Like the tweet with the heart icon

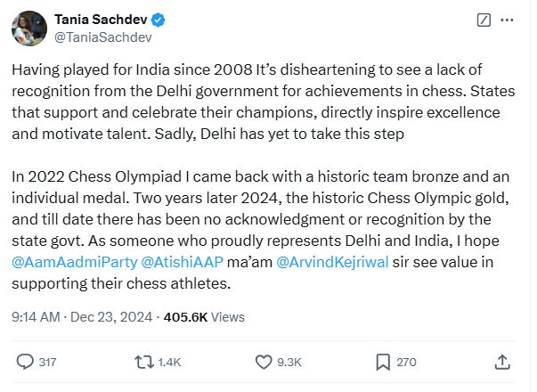(263, 362)
